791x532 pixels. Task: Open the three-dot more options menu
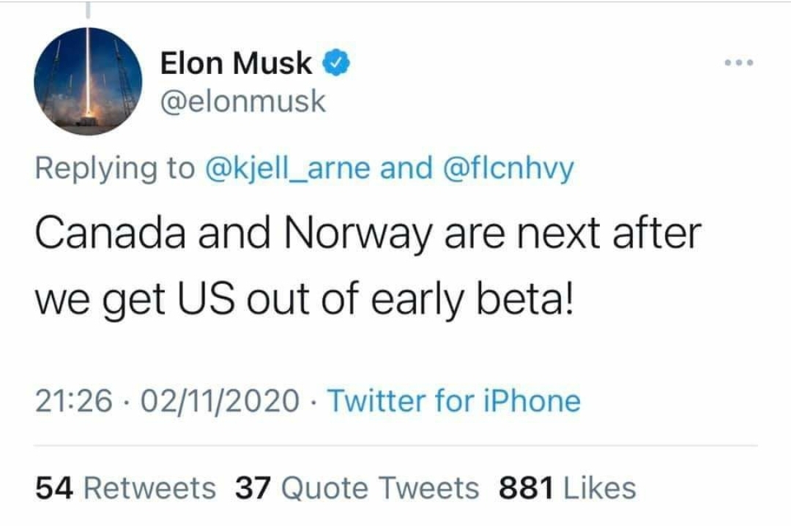coord(739,63)
